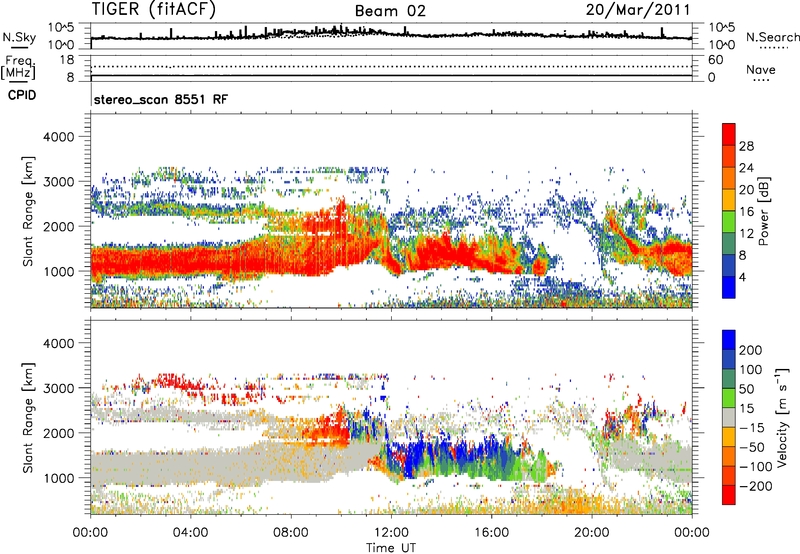Click the 'Power [dB]' color bar label
Screen dimensions: 800x554
pos(763,211)
